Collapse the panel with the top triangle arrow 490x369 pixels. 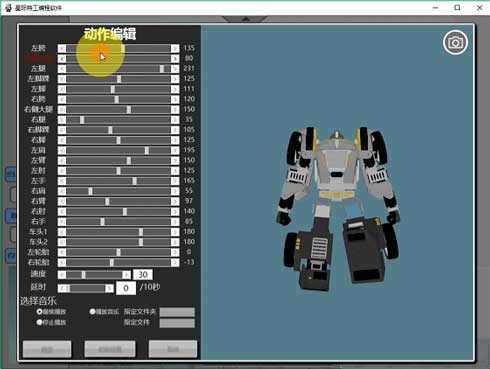245,19
